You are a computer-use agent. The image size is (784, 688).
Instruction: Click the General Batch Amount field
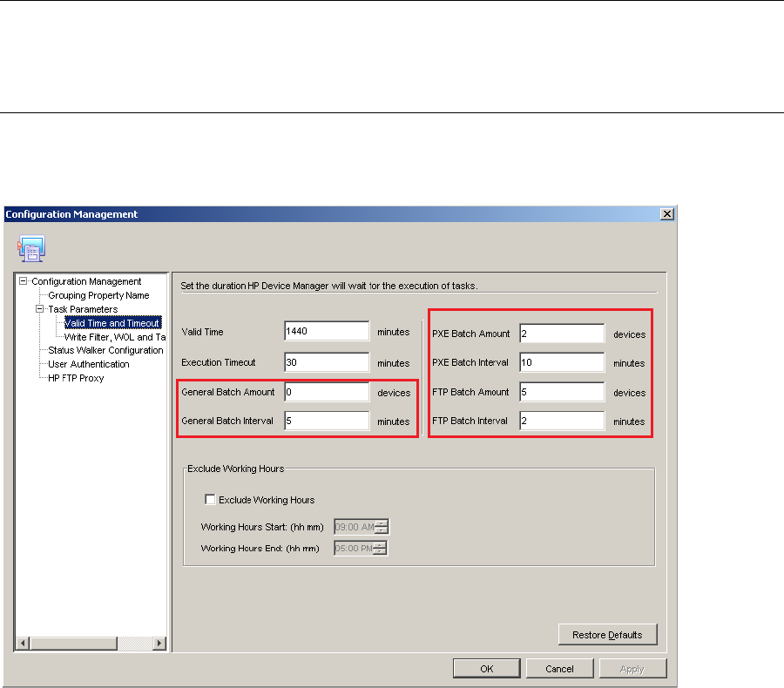pyautogui.click(x=327, y=393)
